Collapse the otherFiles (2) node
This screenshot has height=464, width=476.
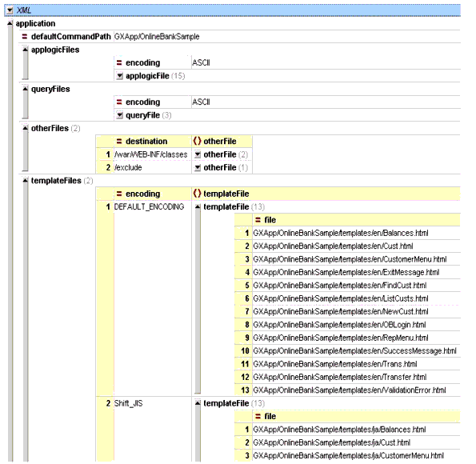(x=26, y=128)
